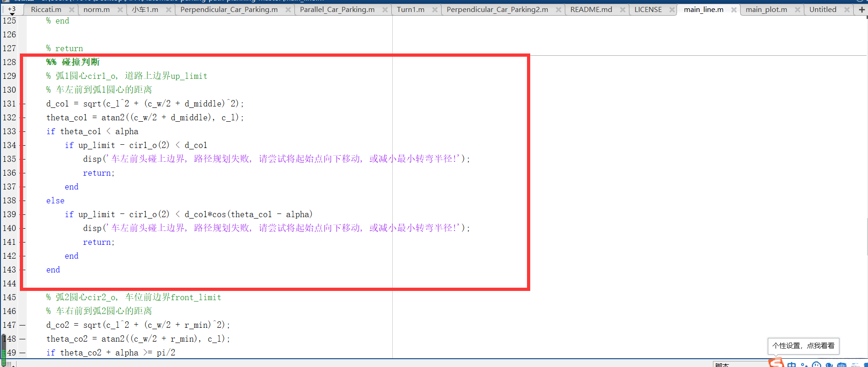868x367 pixels.
Task: Close the README.md tab
Action: [623, 10]
